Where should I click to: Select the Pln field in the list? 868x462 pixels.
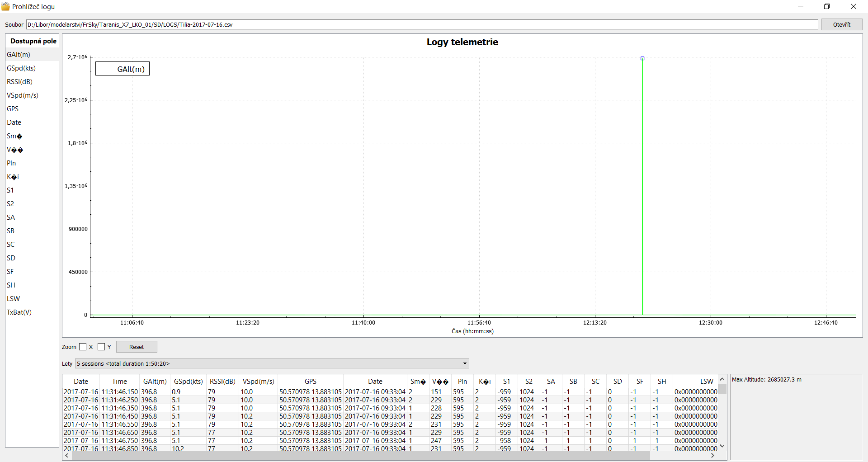click(x=32, y=163)
